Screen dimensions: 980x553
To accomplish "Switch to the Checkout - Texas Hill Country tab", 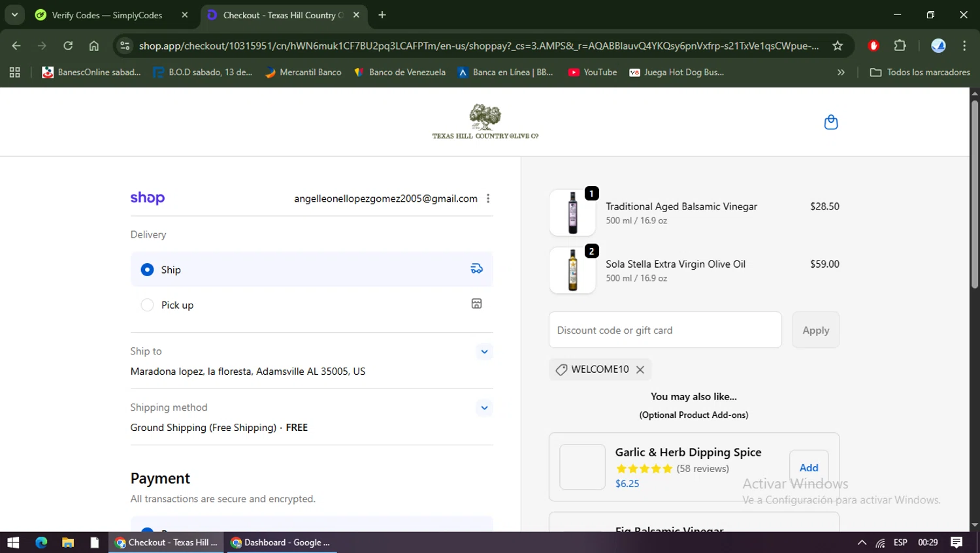I will [x=282, y=15].
